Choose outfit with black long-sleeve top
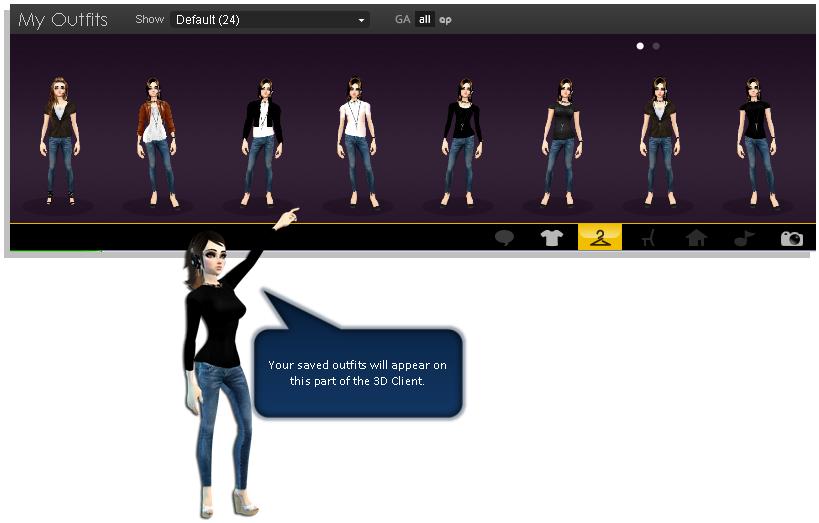 [x=462, y=142]
